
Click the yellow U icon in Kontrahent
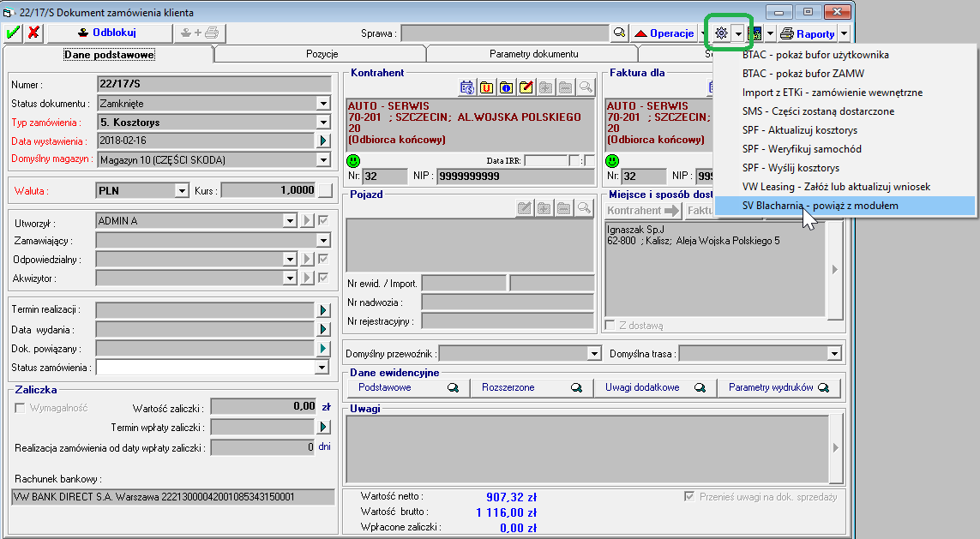tap(487, 87)
